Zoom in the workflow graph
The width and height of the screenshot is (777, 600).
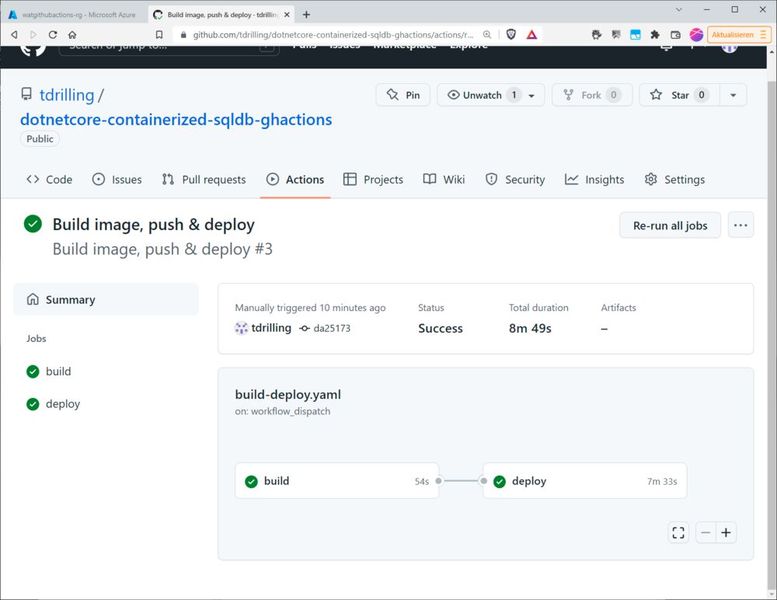pyautogui.click(x=726, y=533)
